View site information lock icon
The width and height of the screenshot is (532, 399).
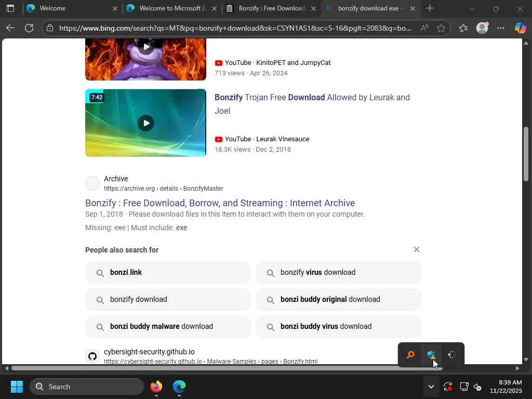pos(50,28)
